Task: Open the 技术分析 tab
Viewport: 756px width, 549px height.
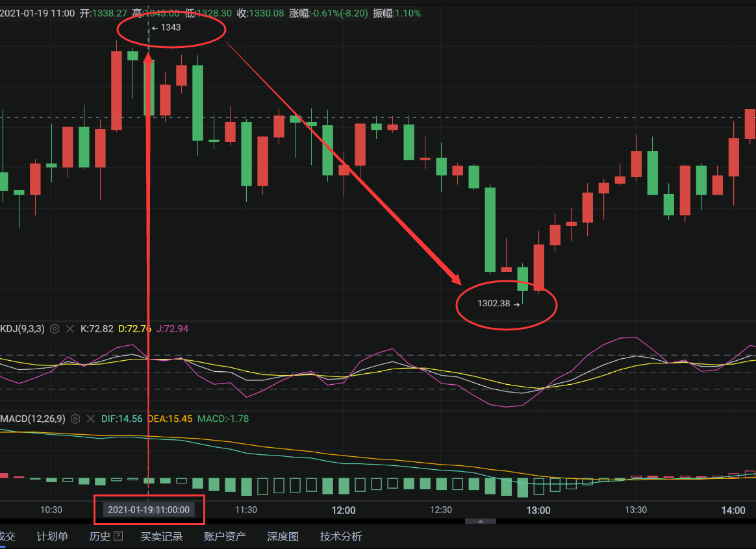Action: 341,537
